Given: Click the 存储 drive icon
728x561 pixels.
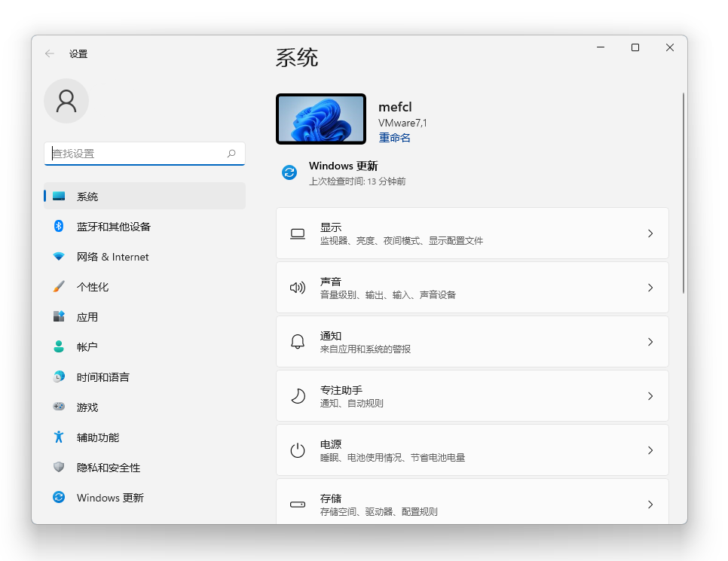Looking at the screenshot, I should point(298,505).
